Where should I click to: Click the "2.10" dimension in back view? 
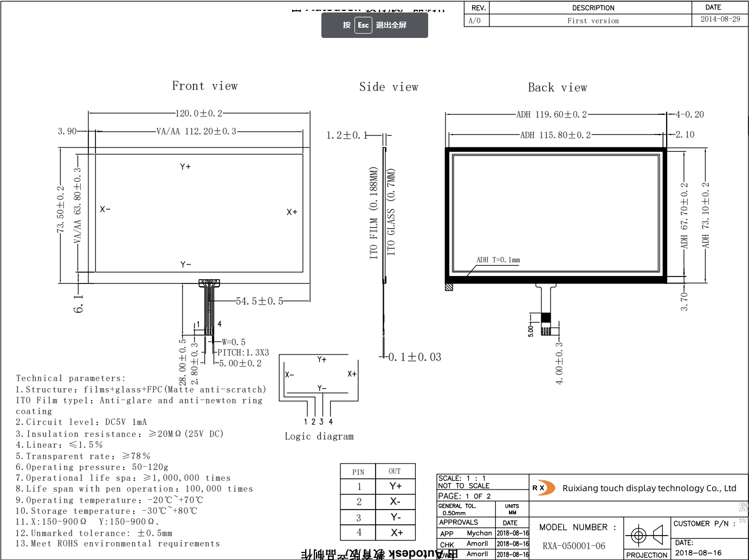[x=685, y=134]
